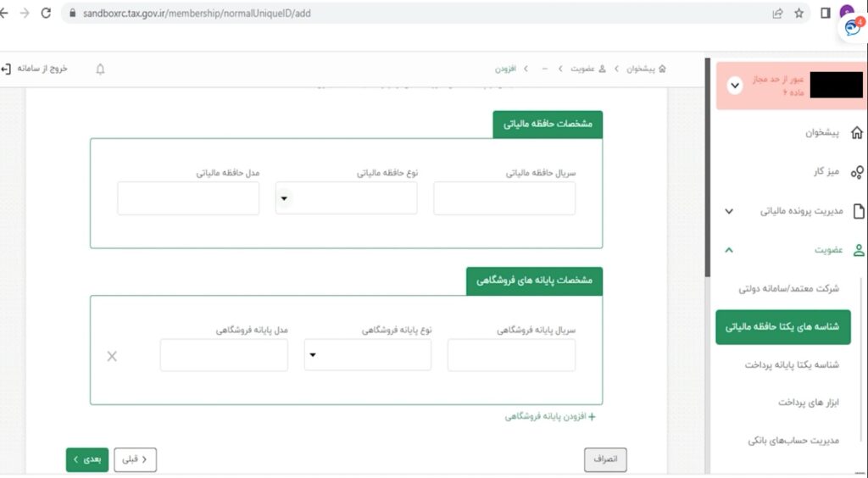
Task: Click the عبور از حد مجاز alert text
Action: coord(778,86)
